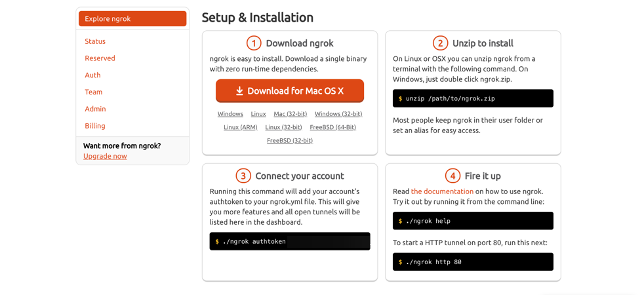Follow the Upgrade now link
644x295 pixels.
105,156
